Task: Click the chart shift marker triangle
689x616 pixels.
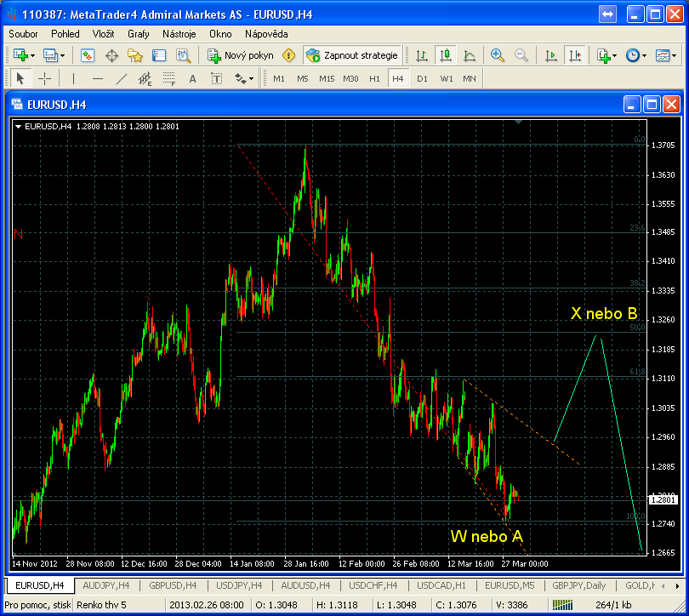Action: coord(519,122)
